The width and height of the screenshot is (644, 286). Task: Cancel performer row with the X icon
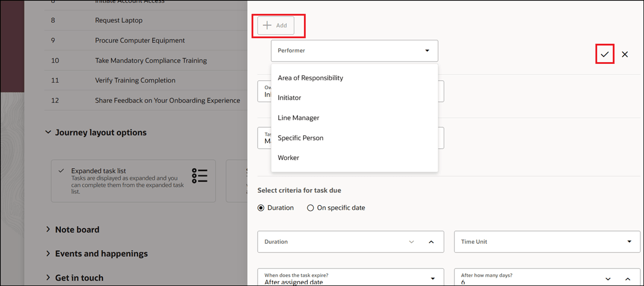(625, 54)
